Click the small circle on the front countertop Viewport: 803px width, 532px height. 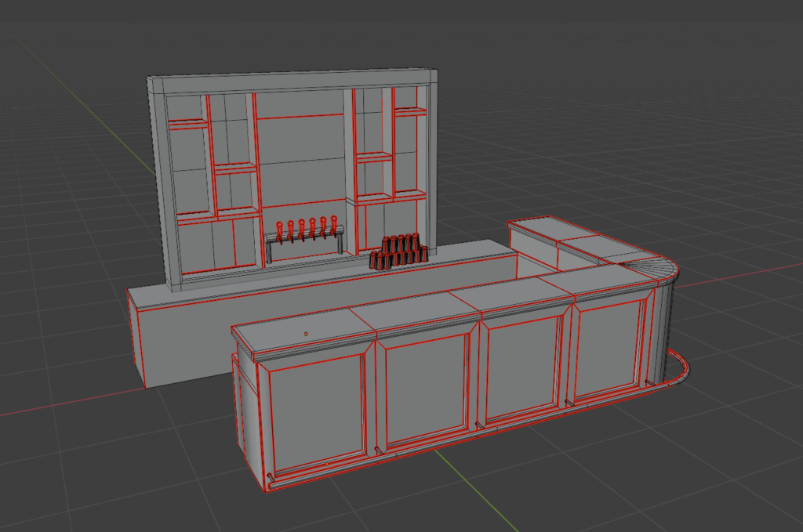(305, 334)
